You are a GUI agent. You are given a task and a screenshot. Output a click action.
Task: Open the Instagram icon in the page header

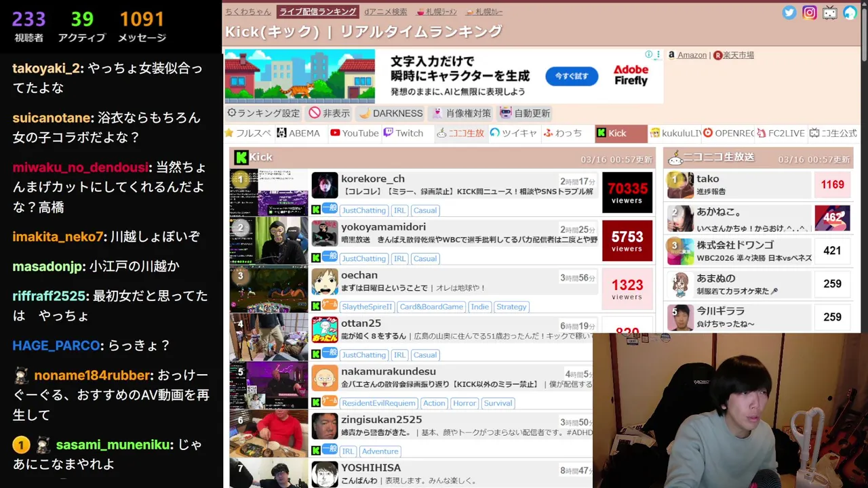pyautogui.click(x=810, y=12)
